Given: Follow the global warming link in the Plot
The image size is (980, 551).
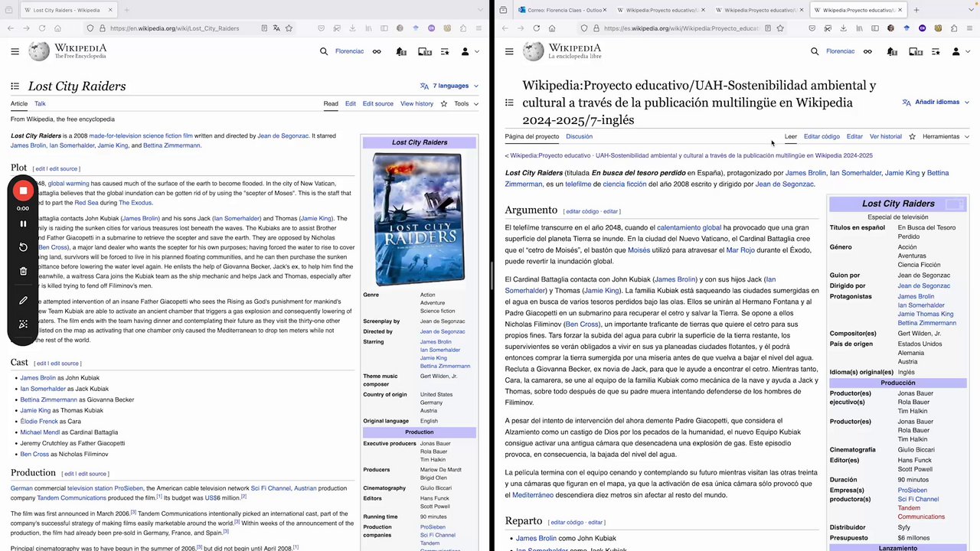Looking at the screenshot, I should tap(69, 184).
